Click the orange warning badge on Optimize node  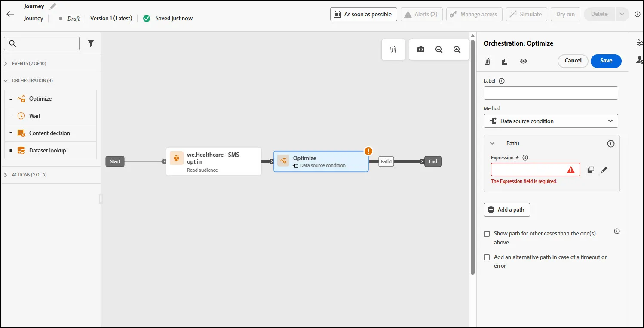pyautogui.click(x=368, y=151)
